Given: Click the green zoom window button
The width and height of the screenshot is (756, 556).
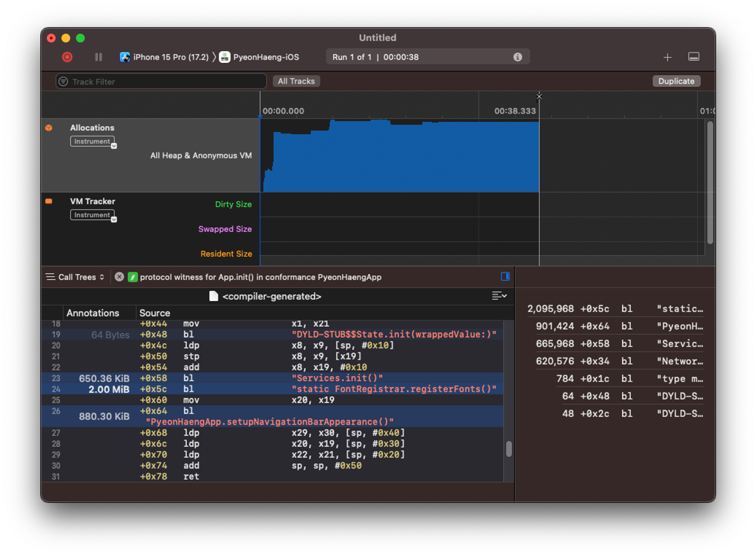Looking at the screenshot, I should (81, 38).
